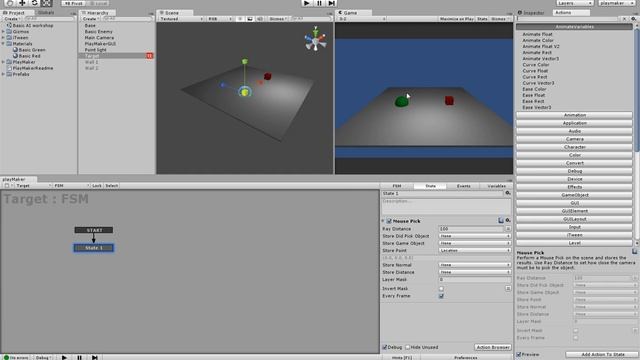Open Project panel Create menu

click(12, 19)
